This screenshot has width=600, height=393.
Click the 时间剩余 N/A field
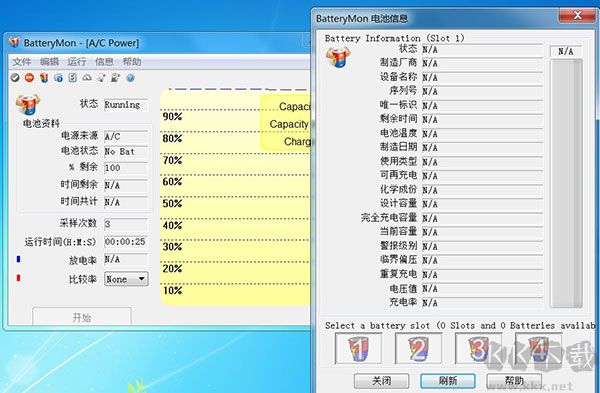pos(126,185)
